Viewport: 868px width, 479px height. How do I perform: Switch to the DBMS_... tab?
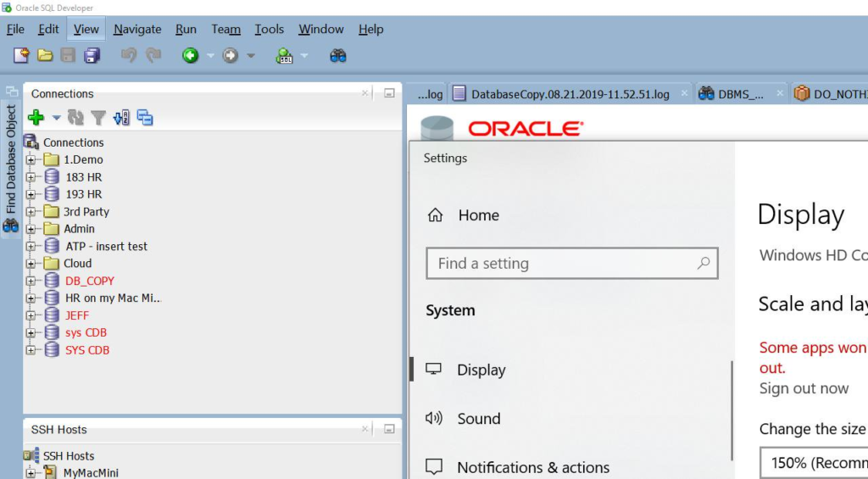pyautogui.click(x=740, y=94)
